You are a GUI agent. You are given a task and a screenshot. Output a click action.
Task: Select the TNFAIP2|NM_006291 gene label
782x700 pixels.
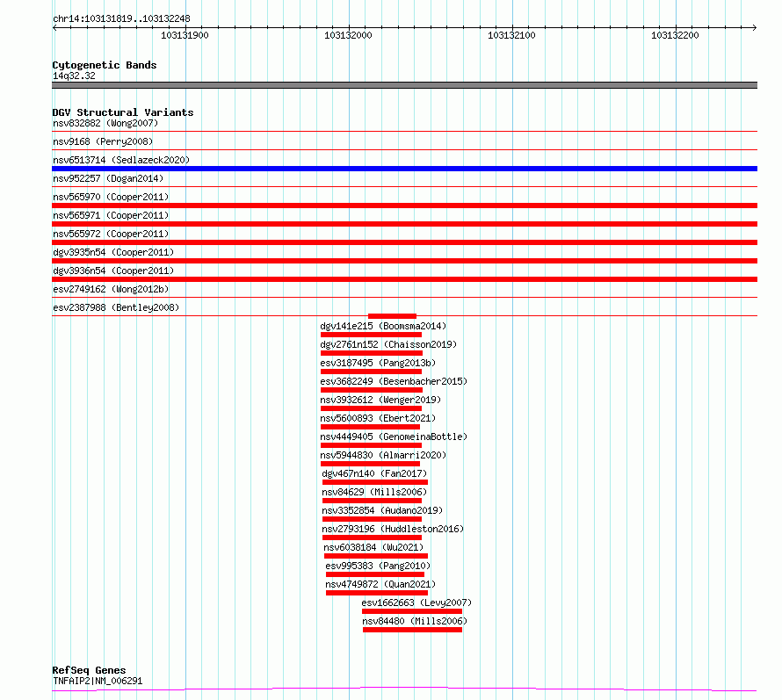click(98, 681)
